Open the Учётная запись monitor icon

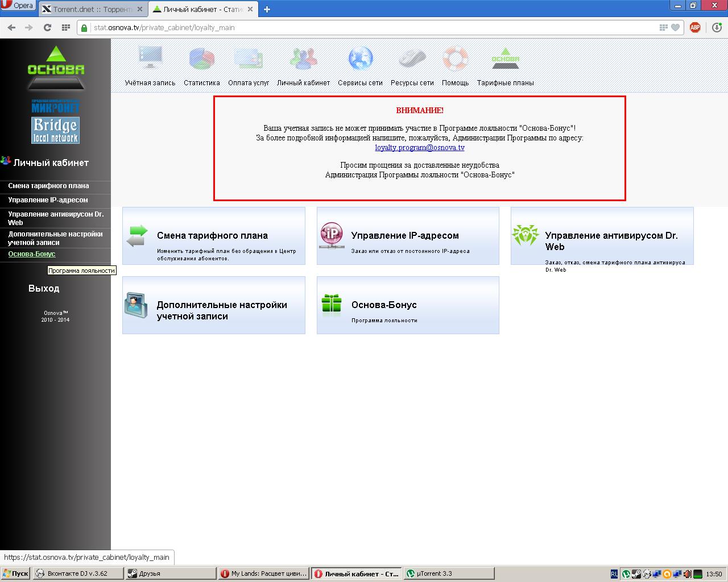click(x=150, y=59)
